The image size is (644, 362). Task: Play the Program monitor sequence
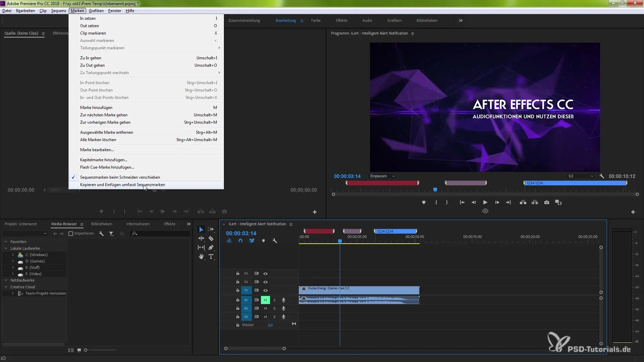pyautogui.click(x=485, y=202)
